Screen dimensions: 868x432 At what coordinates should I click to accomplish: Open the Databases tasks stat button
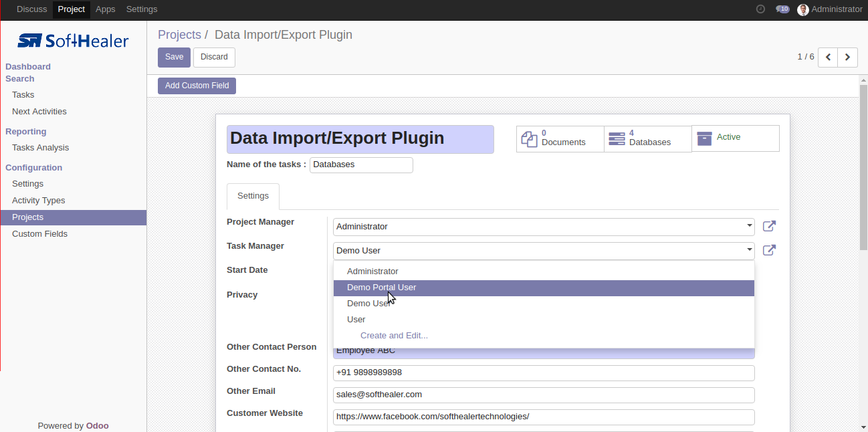pos(648,139)
